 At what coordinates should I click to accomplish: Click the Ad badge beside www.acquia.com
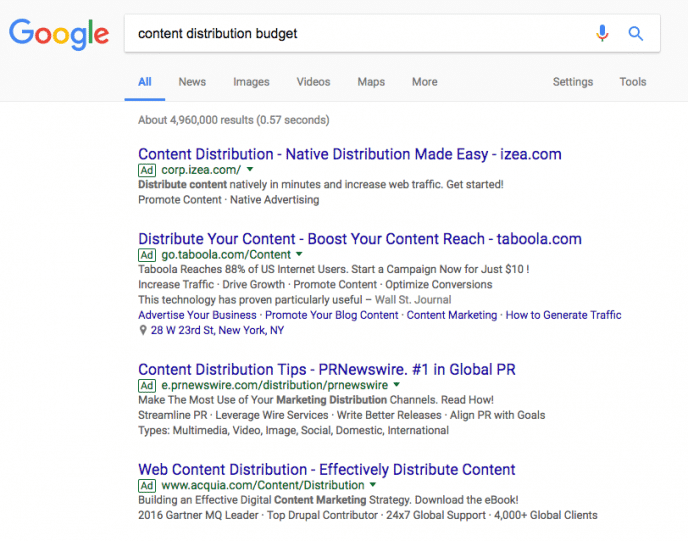click(147, 486)
